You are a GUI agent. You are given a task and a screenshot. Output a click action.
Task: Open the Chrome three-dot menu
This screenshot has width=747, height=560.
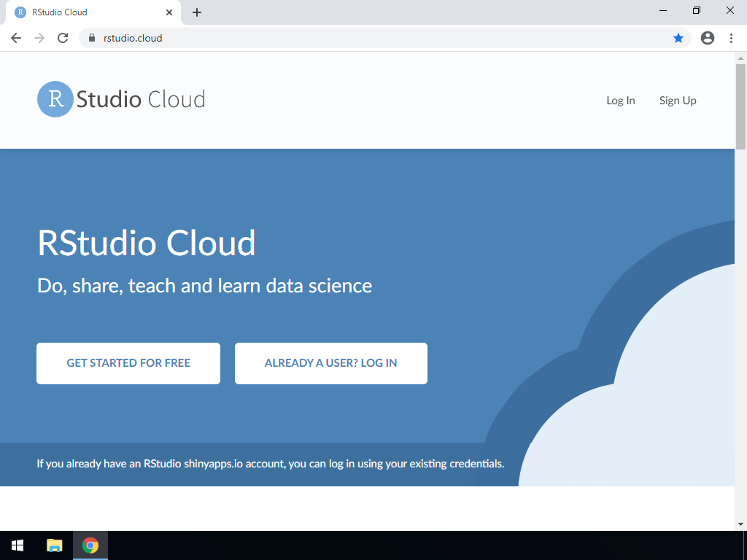[732, 37]
